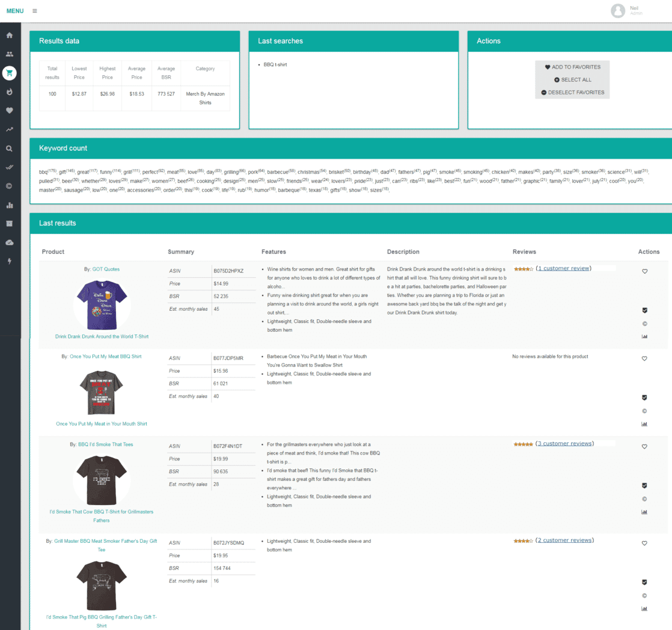Click the ADD TO FAVORITES button
The image size is (672, 630).
point(573,67)
